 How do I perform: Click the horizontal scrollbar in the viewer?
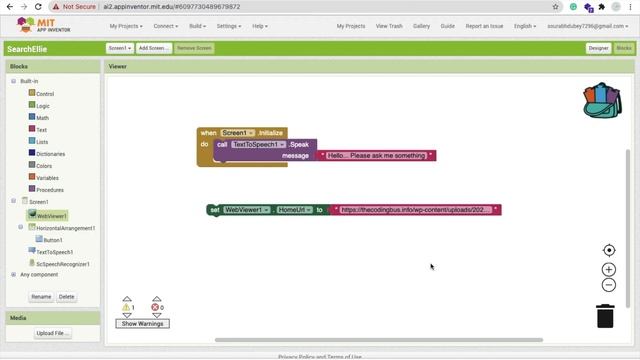tap(379, 340)
